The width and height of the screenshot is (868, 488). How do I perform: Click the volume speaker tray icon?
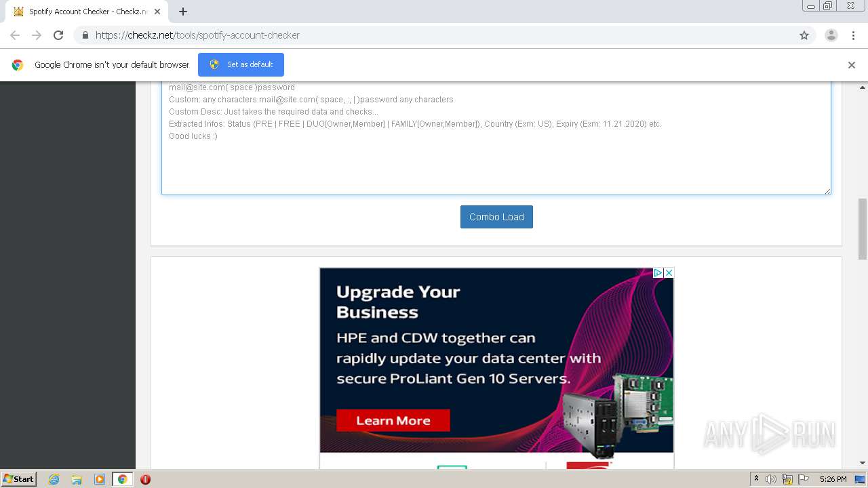(771, 479)
